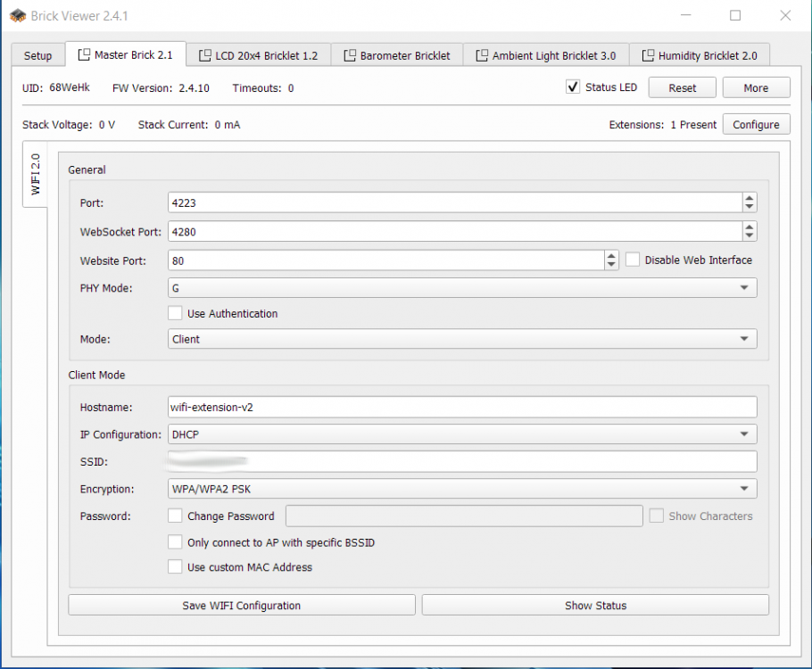This screenshot has height=669, width=812.
Task: Expand the Mode dropdown set to Client
Action: [x=461, y=339]
